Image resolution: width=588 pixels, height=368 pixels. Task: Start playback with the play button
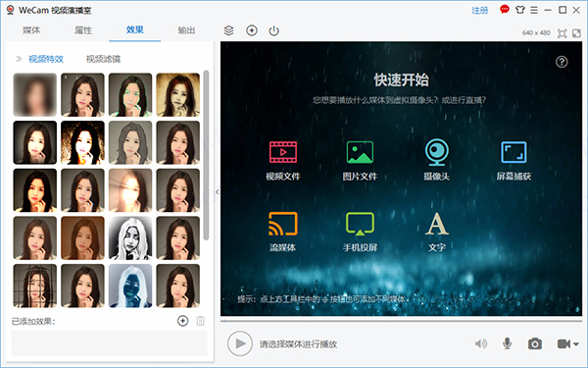click(240, 343)
